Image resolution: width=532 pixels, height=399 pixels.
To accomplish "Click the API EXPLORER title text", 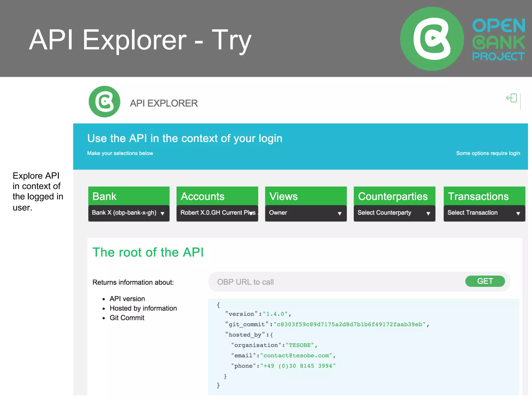I will click(x=164, y=103).
